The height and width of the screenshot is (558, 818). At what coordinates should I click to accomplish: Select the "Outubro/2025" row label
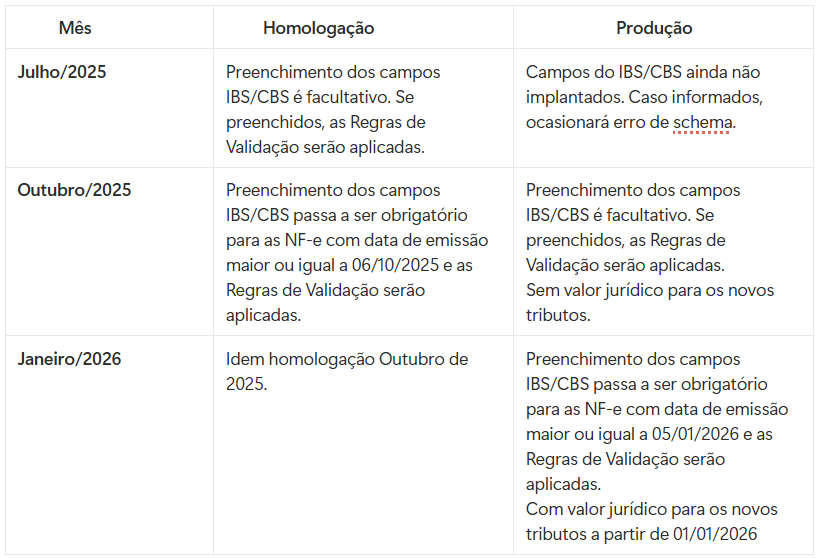click(x=74, y=190)
